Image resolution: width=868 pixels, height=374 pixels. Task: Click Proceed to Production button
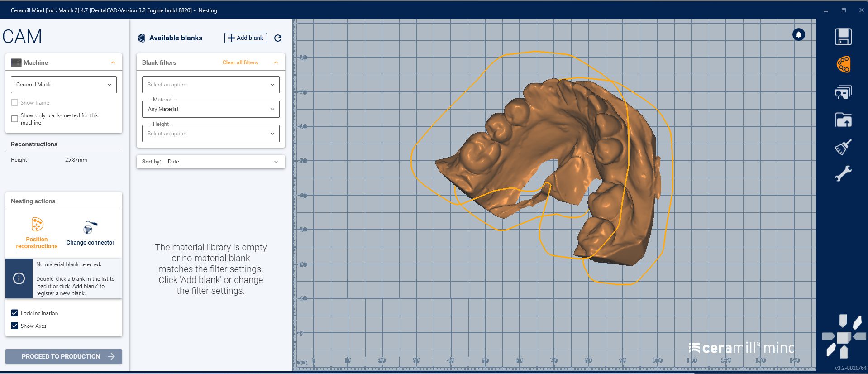click(64, 356)
